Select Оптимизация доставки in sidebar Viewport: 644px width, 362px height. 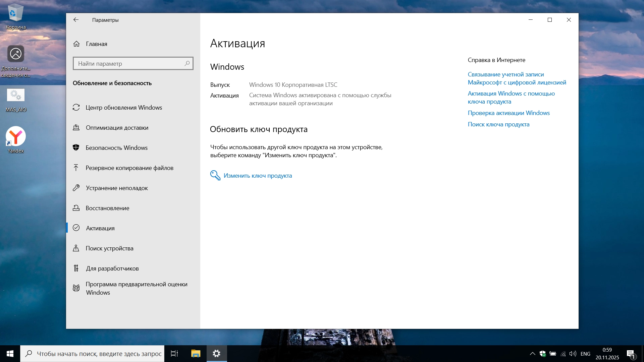click(x=117, y=128)
